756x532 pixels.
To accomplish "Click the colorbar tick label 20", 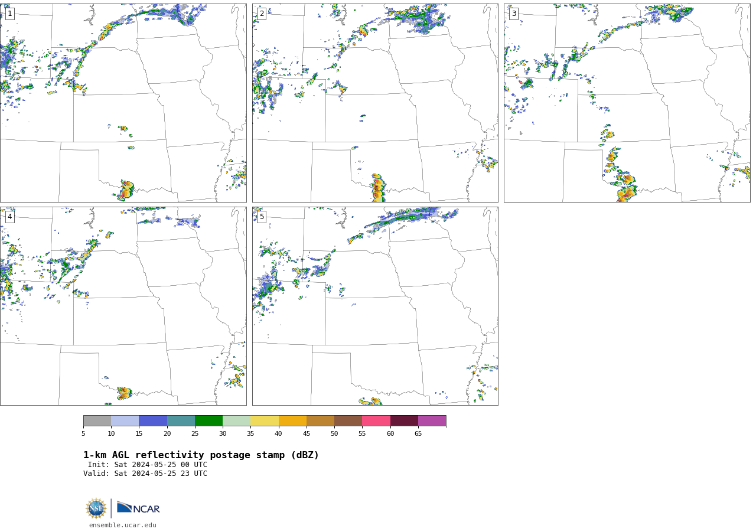I will click(x=167, y=434).
